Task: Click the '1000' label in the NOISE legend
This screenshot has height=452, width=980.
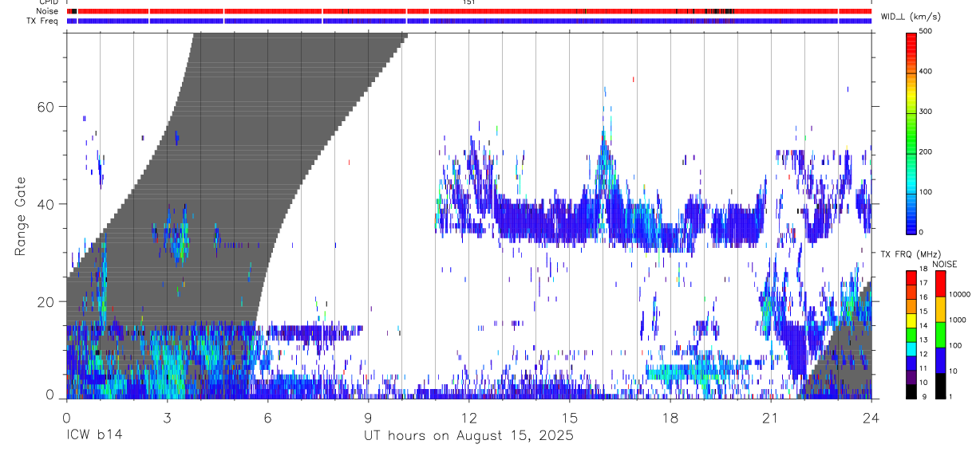Action: pos(958,320)
